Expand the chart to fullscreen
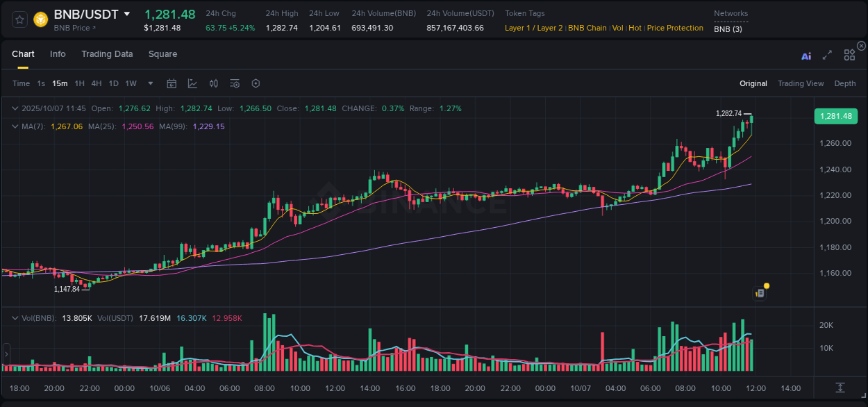 [827, 56]
